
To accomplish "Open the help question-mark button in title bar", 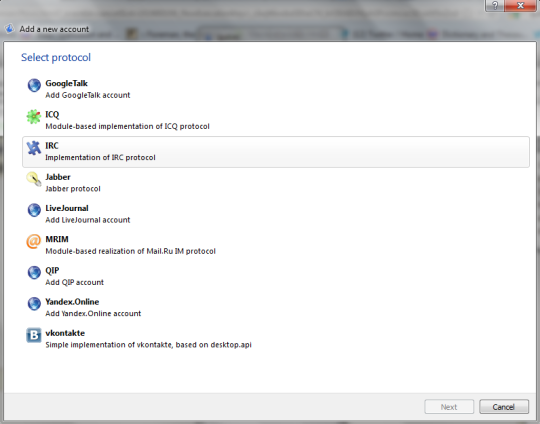I will pyautogui.click(x=495, y=6).
